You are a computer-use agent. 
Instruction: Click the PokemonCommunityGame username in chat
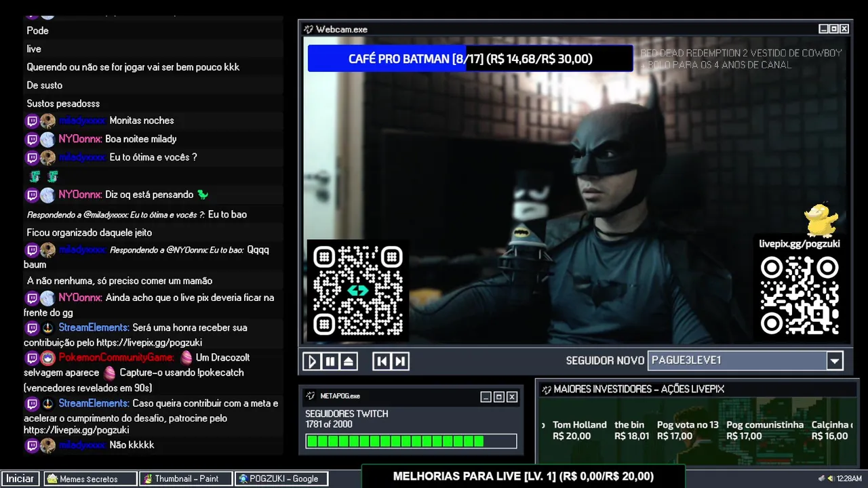point(116,357)
